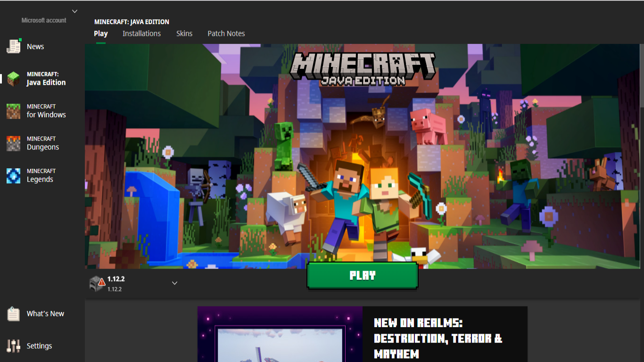
Task: Select the Play tab
Action: (101, 33)
